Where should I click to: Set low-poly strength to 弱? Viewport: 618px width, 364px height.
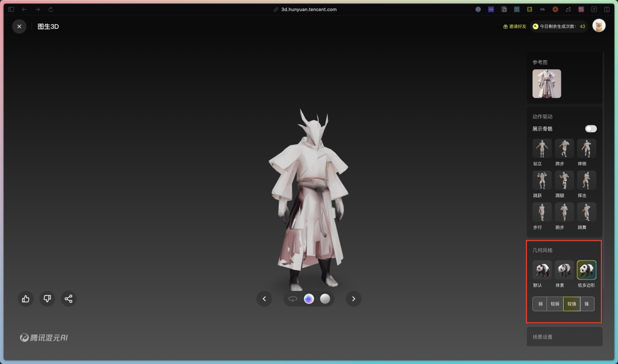[540, 304]
